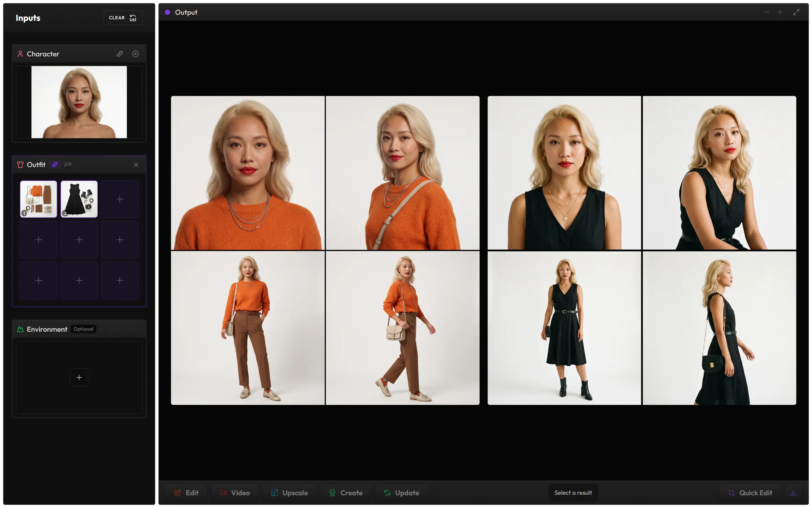812x508 pixels.
Task: Click the Outfit shirt icon
Action: [20, 165]
